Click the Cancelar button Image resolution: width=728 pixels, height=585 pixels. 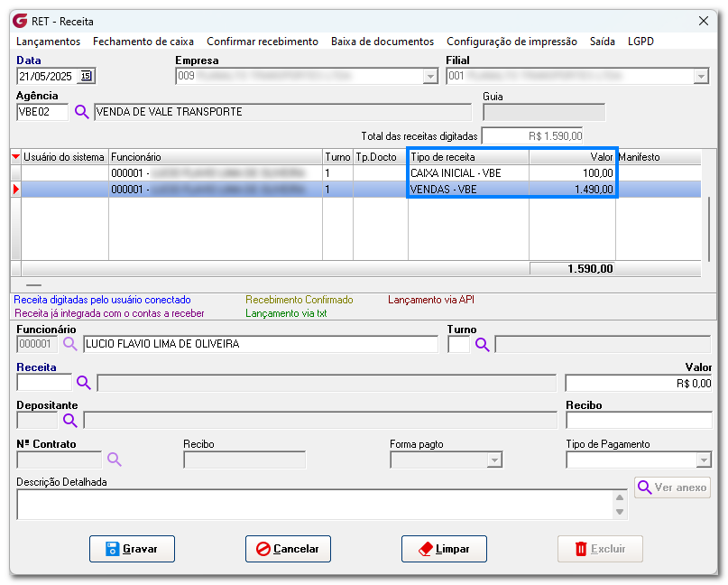click(x=289, y=549)
